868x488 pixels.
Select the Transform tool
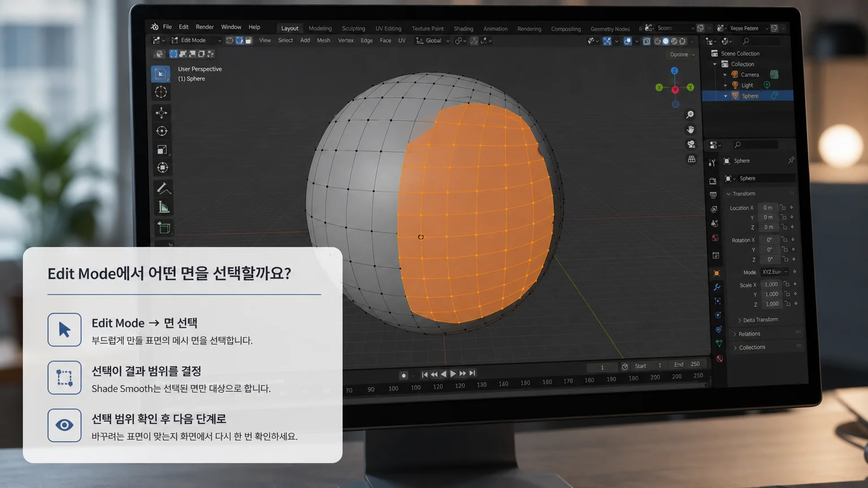[x=163, y=168]
